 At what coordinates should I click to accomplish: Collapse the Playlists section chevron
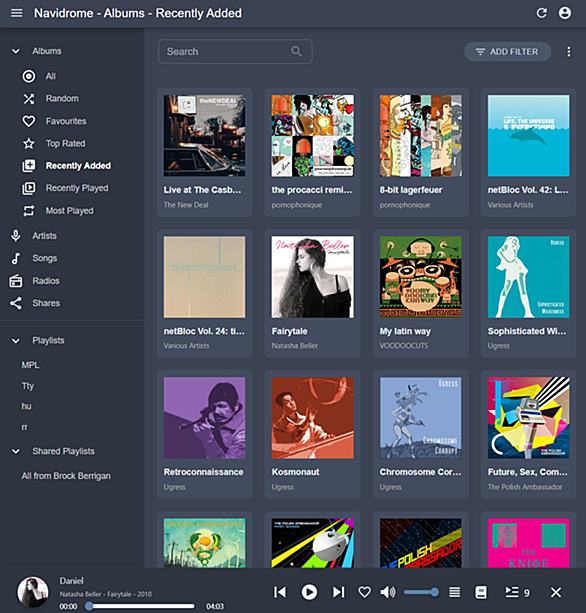coord(16,341)
